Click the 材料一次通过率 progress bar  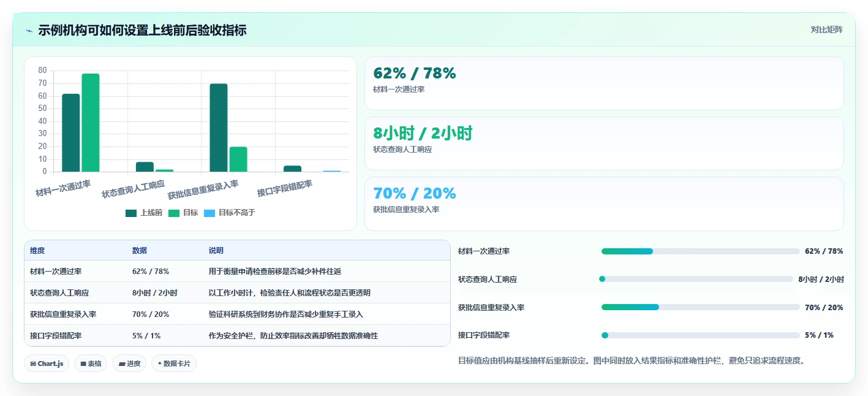click(700, 251)
